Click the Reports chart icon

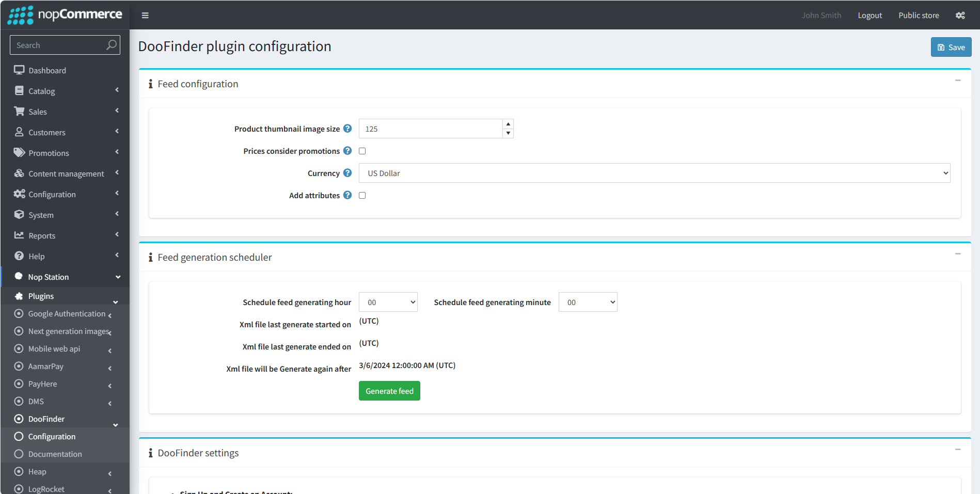(19, 235)
